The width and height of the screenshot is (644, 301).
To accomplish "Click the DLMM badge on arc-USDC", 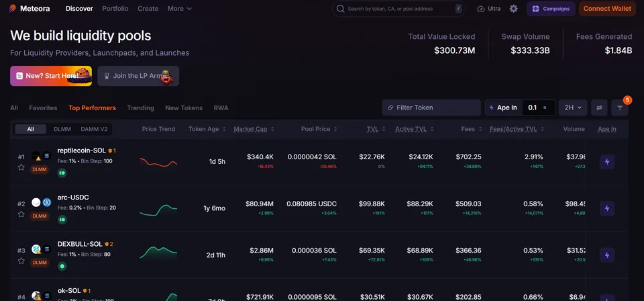I will [x=40, y=216].
